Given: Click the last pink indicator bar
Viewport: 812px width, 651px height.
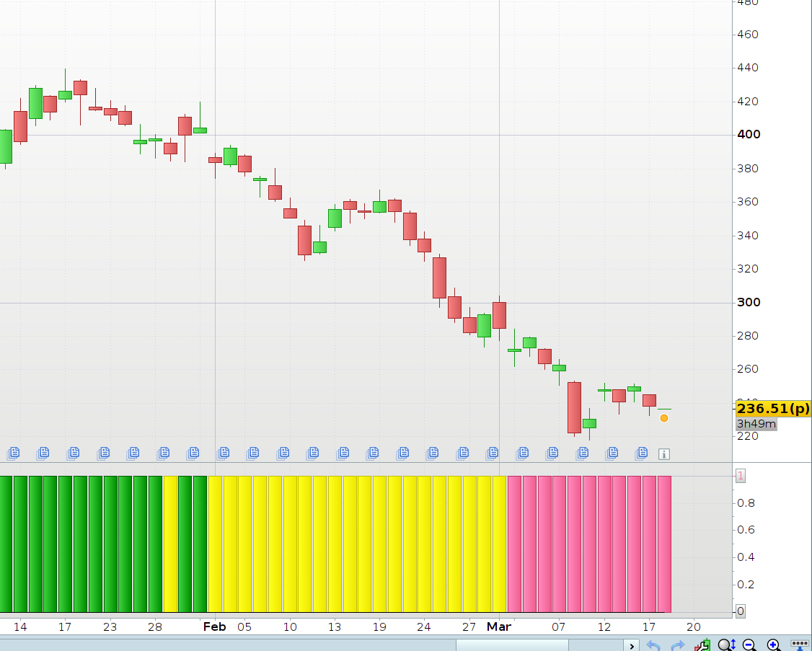Looking at the screenshot, I should tap(664, 544).
